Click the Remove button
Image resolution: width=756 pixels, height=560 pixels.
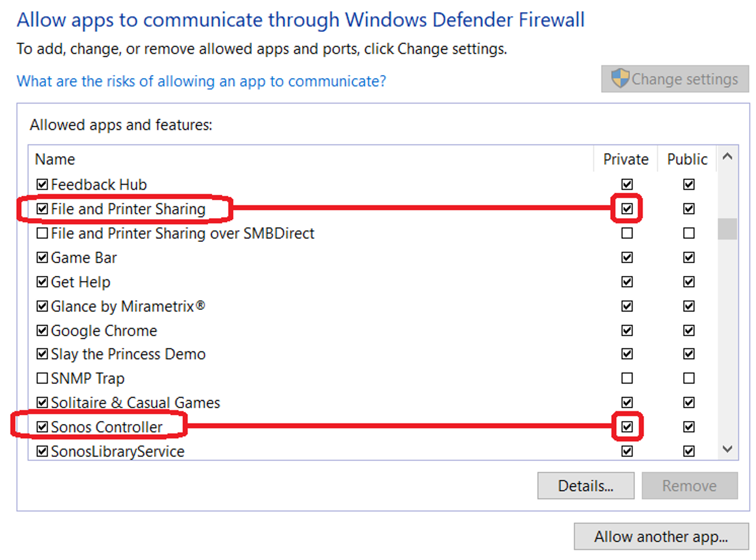click(689, 486)
